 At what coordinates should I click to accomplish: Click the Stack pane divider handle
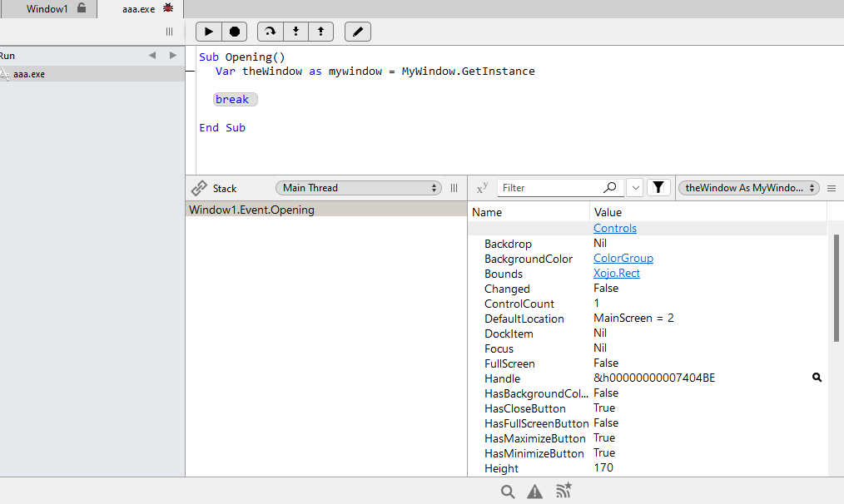(x=454, y=188)
